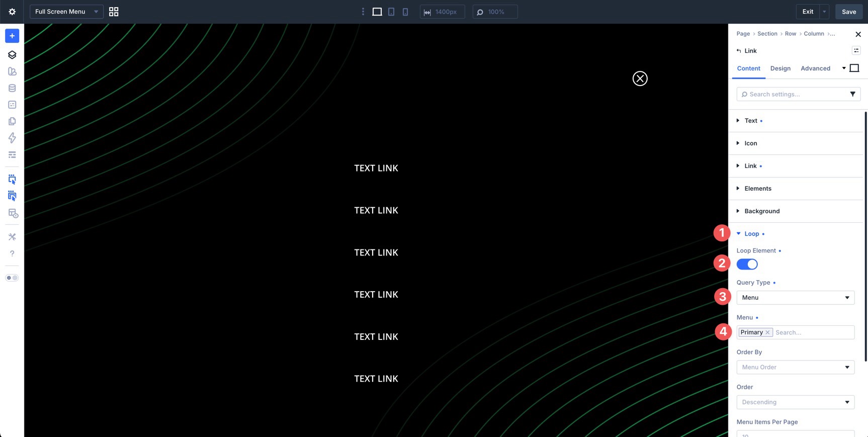Click the Page breadcrumb
This screenshot has width=868, height=437.
[743, 34]
